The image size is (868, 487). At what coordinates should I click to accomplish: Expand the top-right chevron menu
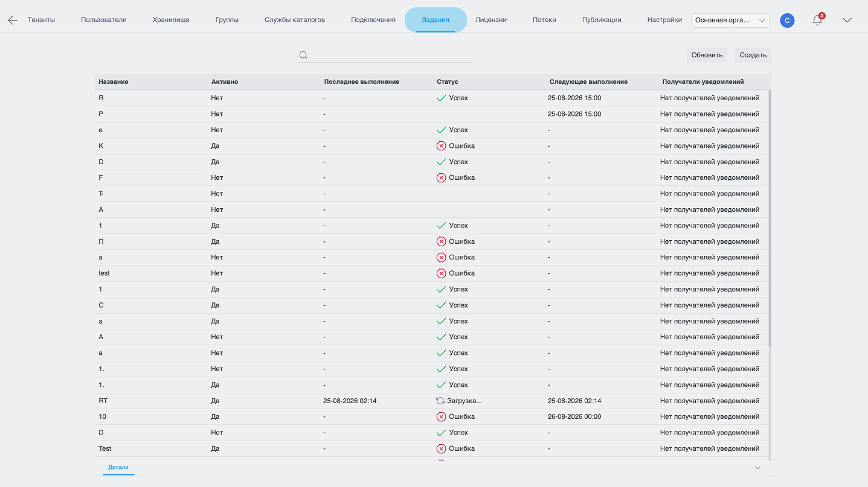coord(847,20)
